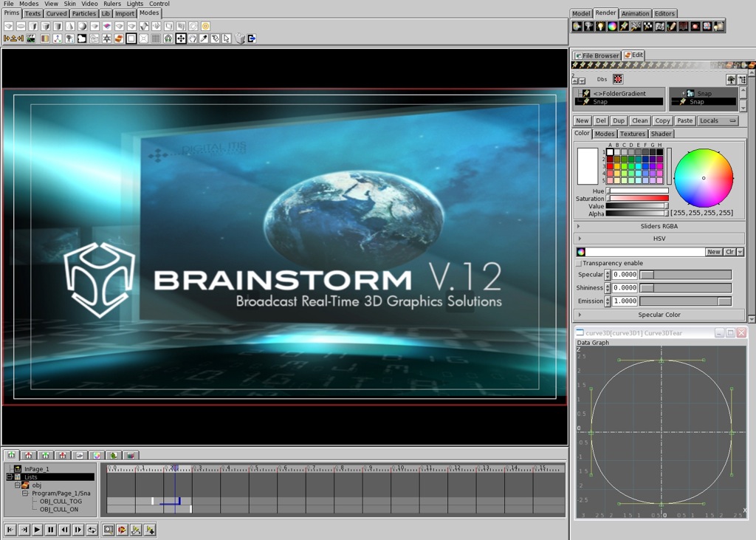Image resolution: width=756 pixels, height=540 pixels.
Task: Click the Emission slider bar
Action: tap(685, 301)
